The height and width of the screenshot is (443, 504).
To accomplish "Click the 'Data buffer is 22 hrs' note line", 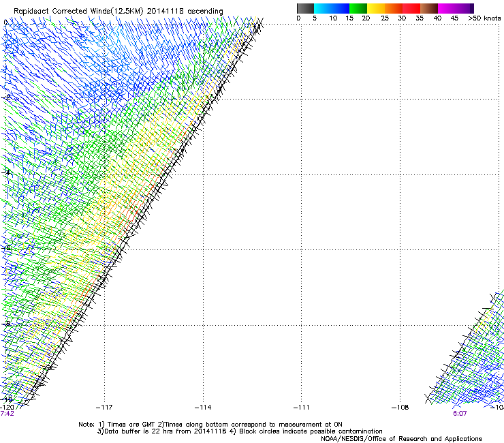I will click(240, 431).
